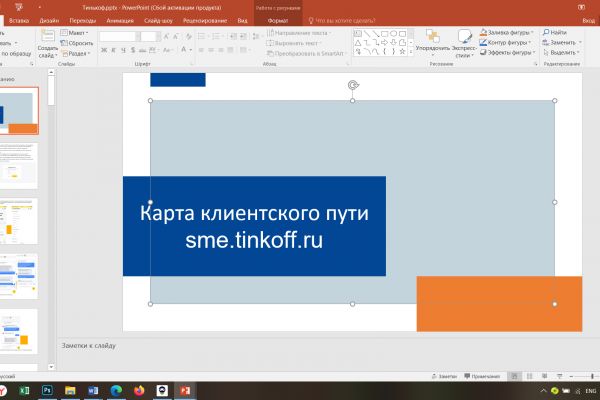Open Photoshop from the taskbar
Viewport: 600px width, 400px height.
pyautogui.click(x=47, y=390)
